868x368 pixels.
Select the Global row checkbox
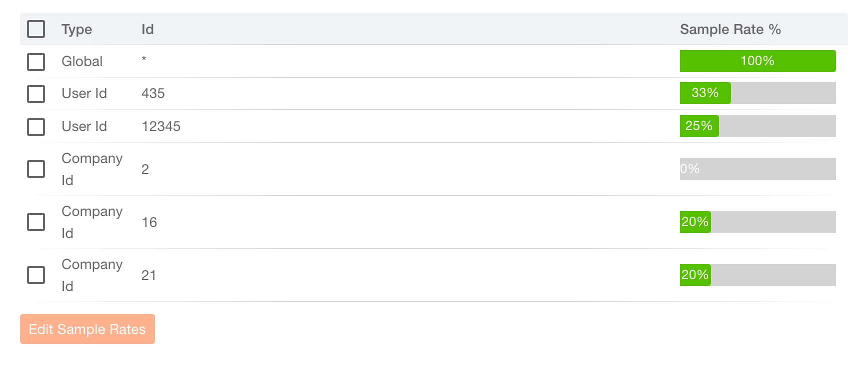[x=36, y=62]
